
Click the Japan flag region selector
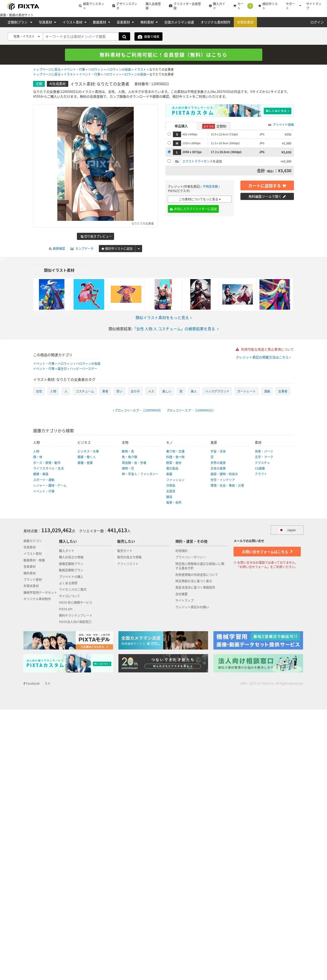(287, 530)
